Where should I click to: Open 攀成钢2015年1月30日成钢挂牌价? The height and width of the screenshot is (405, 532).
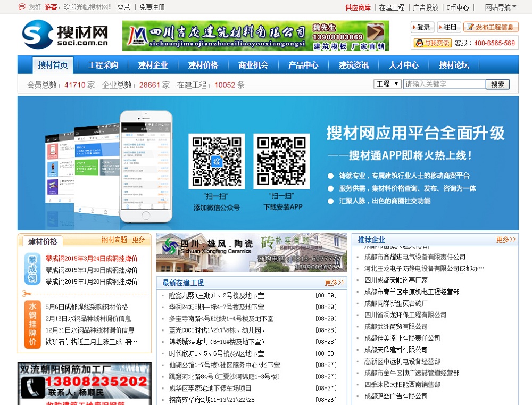click(x=92, y=270)
